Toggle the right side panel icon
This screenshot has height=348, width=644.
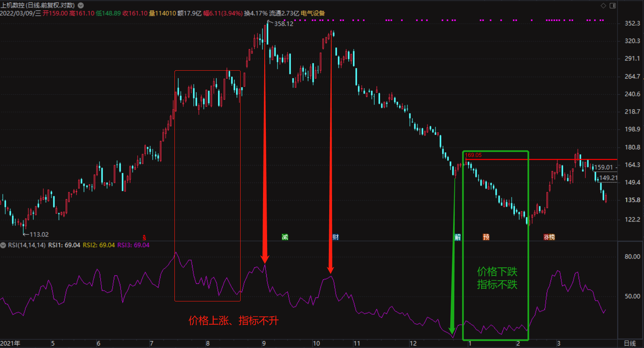tap(613, 6)
